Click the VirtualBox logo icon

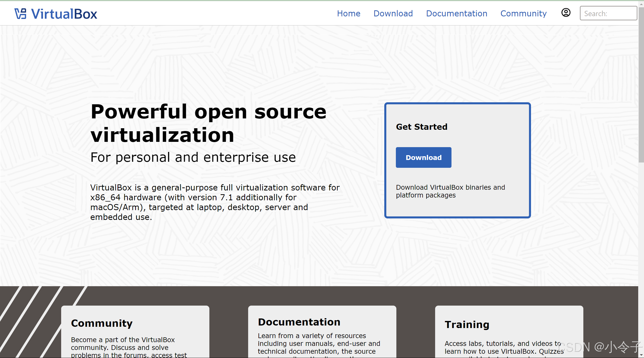pyautogui.click(x=20, y=14)
